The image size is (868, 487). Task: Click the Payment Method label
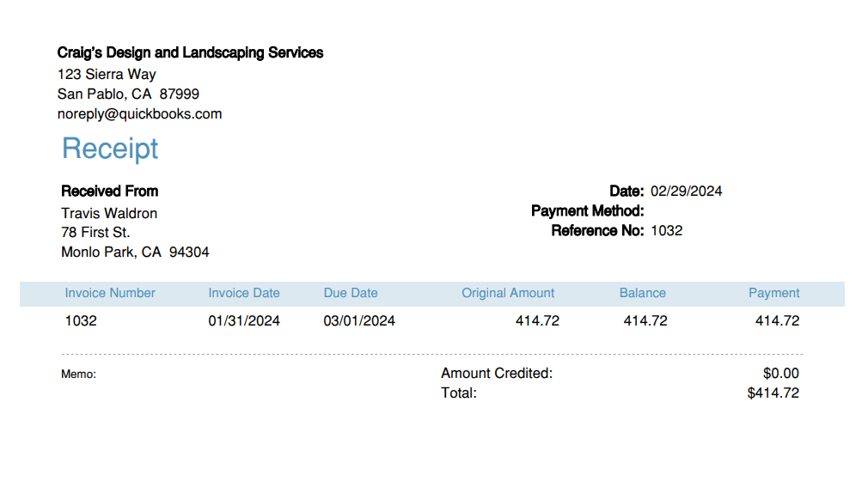click(587, 210)
